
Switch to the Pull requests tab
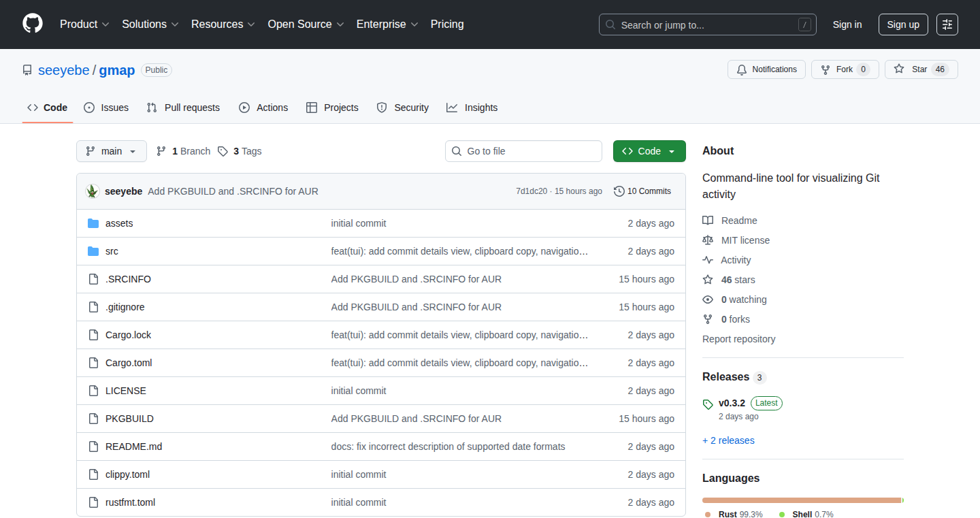pyautogui.click(x=183, y=108)
